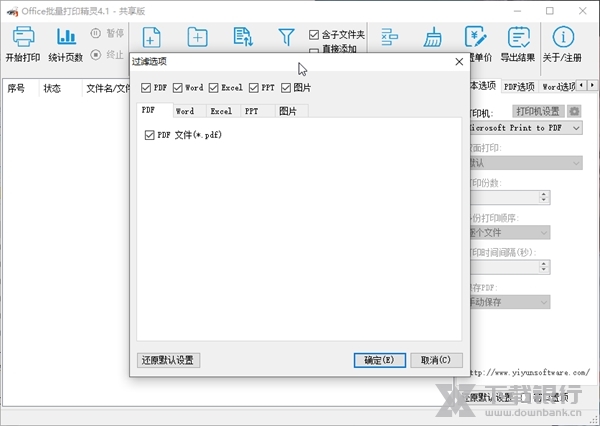Screen dimensions: 600x426
Task: Click the 打印份数 input field
Action: coord(504,197)
